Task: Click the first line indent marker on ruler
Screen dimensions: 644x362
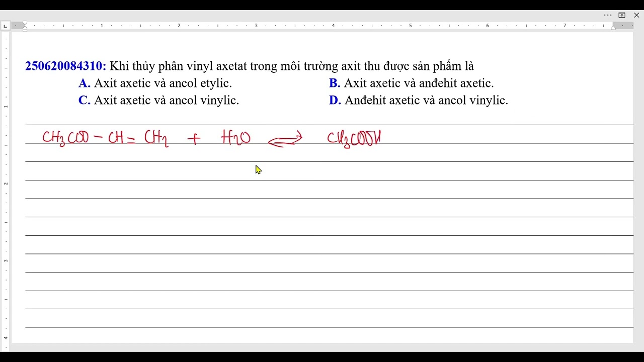Action: (25, 23)
